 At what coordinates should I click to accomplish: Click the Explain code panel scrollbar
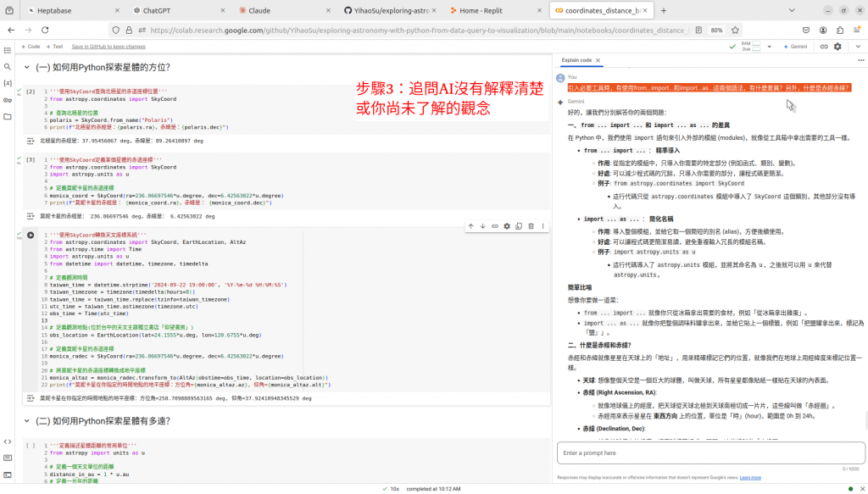point(865,422)
